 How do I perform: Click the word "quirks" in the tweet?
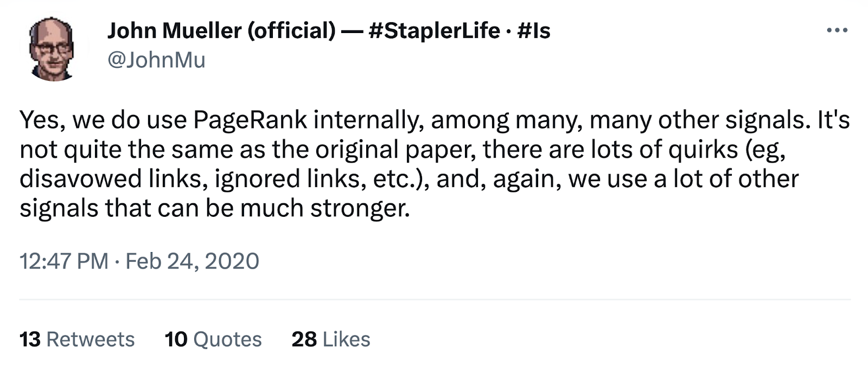703,150
